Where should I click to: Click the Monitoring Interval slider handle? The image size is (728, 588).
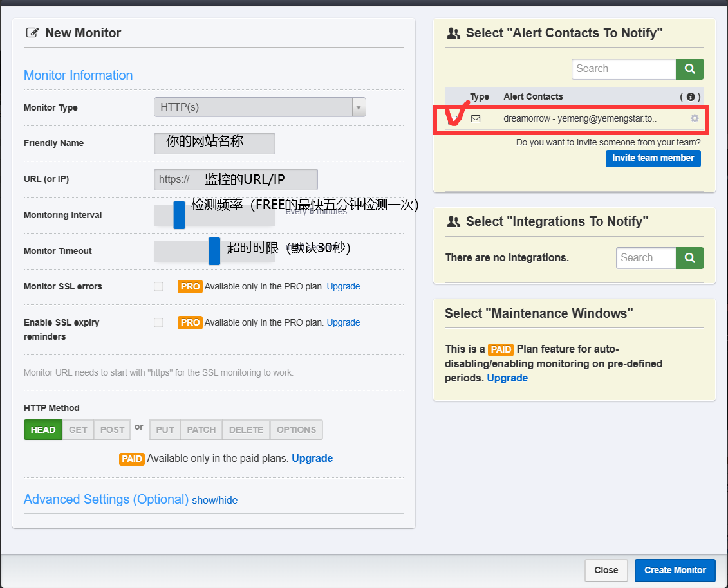click(179, 215)
